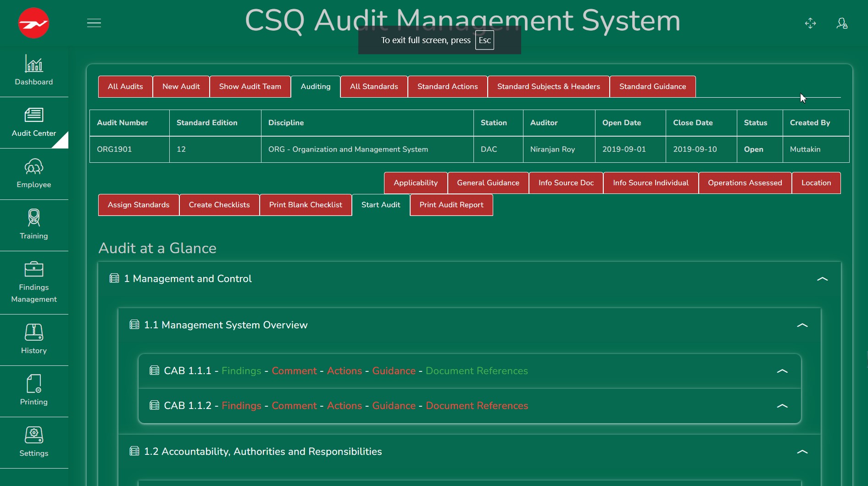Open the History archive icon
The height and width of the screenshot is (486, 868).
point(34,332)
